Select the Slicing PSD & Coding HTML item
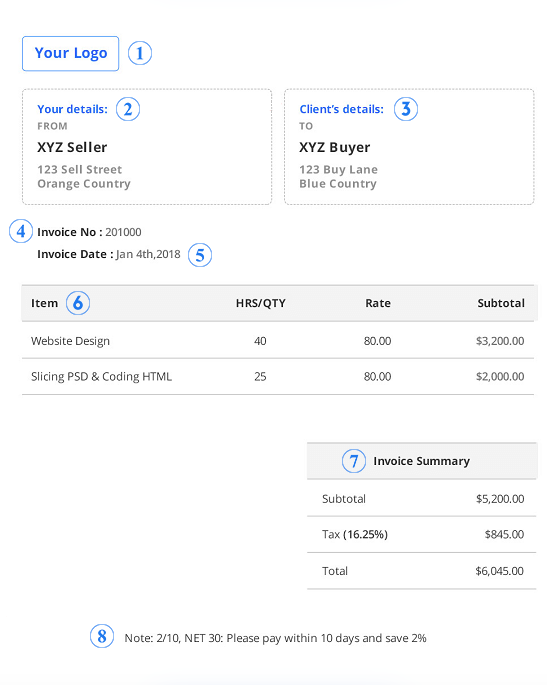This screenshot has height=685, width=547. pos(101,377)
